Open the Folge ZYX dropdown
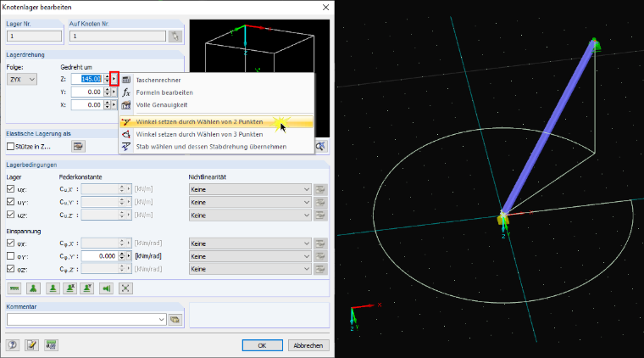644x358 pixels. [22, 80]
